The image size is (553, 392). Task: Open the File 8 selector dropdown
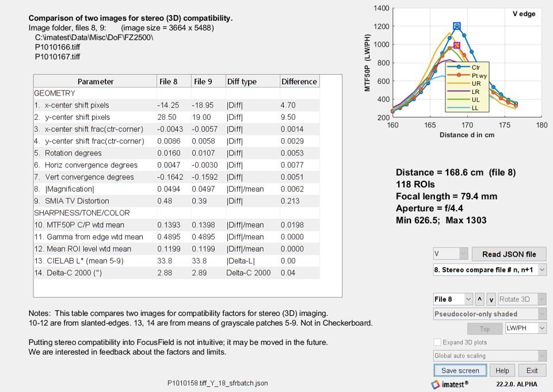[x=453, y=299]
